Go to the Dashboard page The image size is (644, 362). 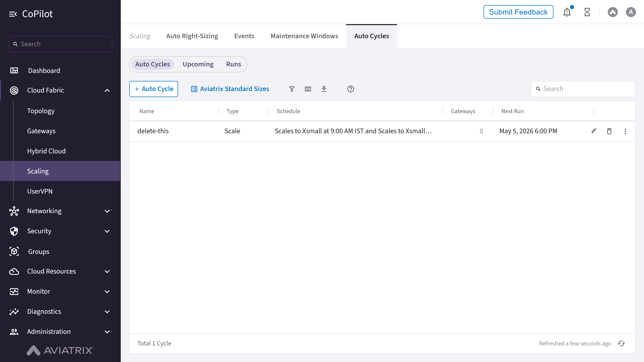[x=44, y=71]
